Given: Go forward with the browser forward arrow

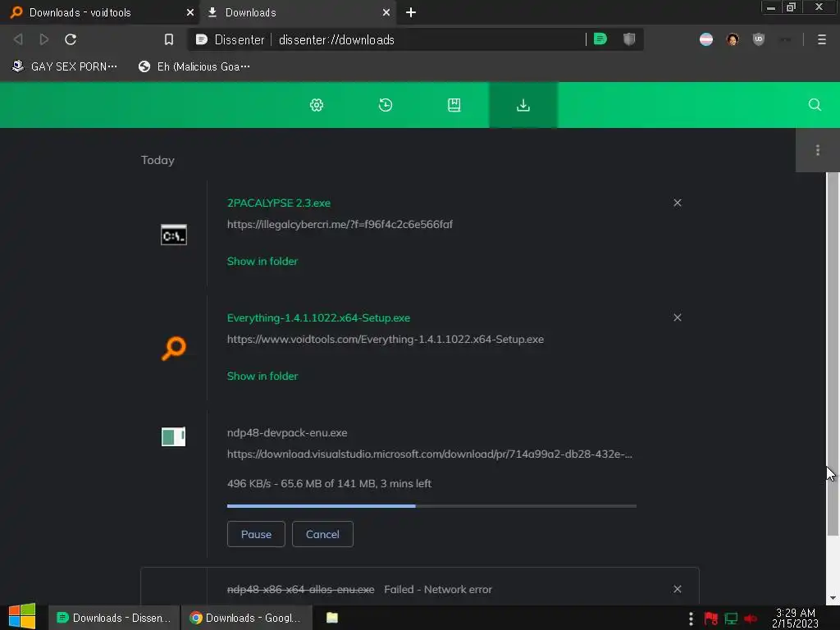Looking at the screenshot, I should click(44, 39).
